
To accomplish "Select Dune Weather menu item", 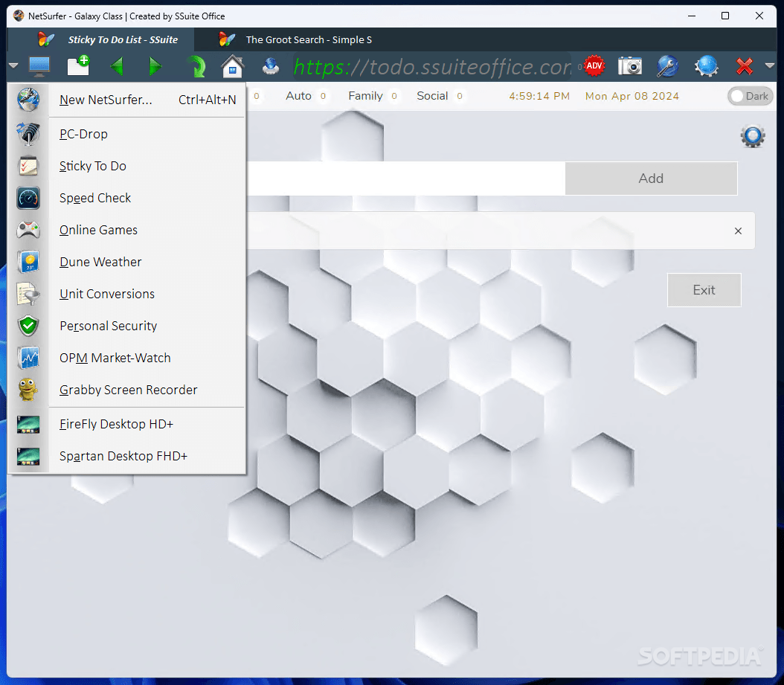I will 127,262.
